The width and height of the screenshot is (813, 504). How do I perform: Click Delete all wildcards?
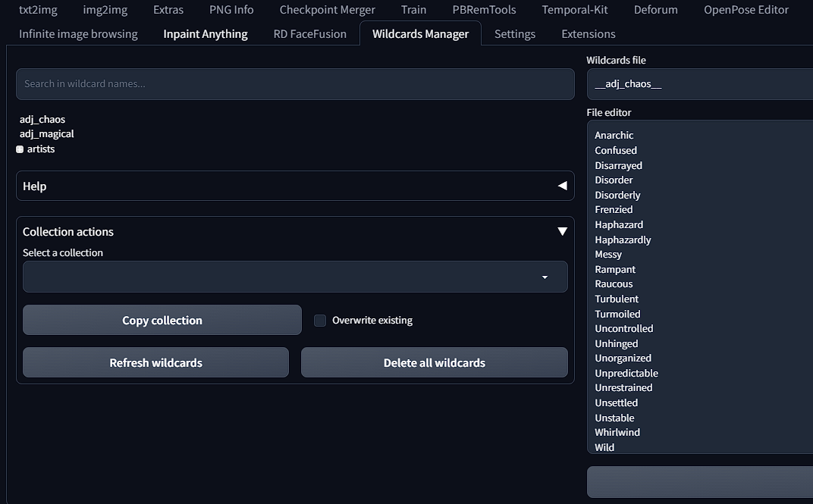click(x=434, y=362)
